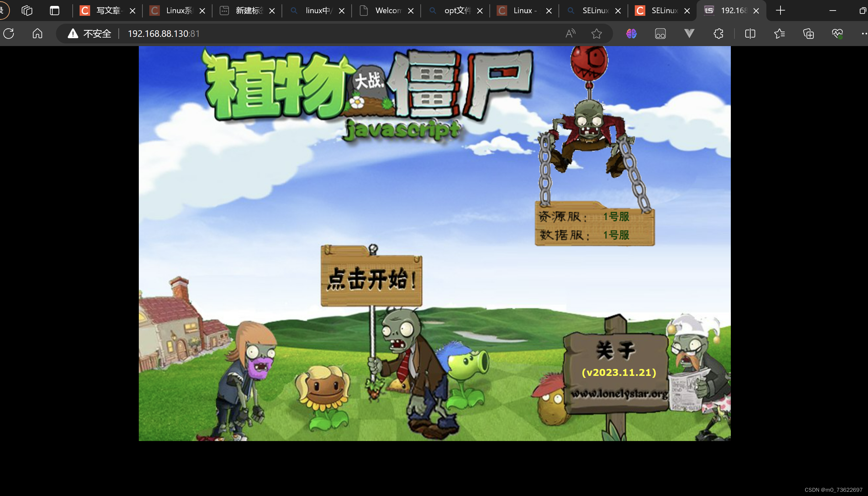Open the workspaces icon in the title bar
The height and width of the screenshot is (496, 868).
pos(27,11)
